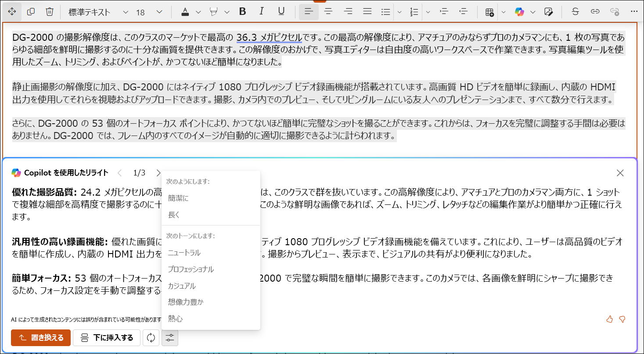Center align the text

click(x=328, y=12)
